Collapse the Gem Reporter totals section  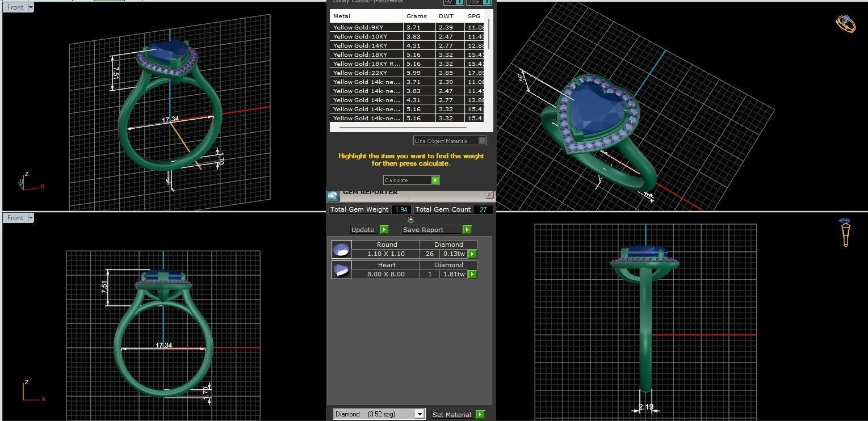411,220
